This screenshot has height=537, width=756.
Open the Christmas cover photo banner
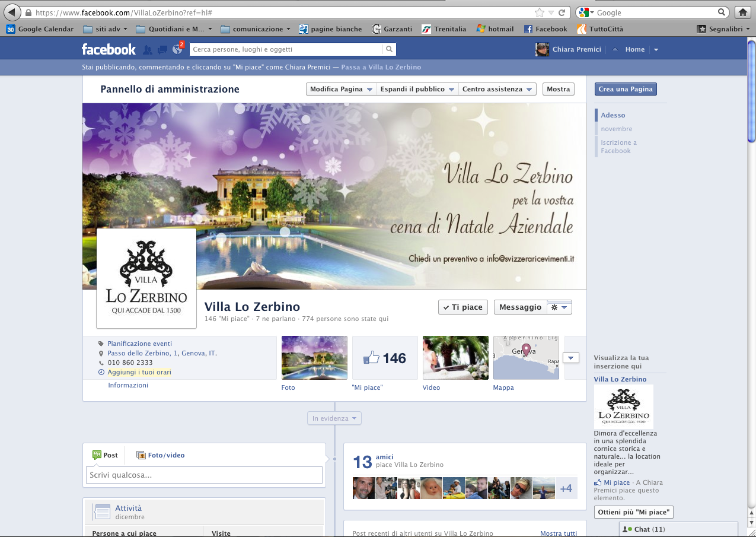(334, 196)
